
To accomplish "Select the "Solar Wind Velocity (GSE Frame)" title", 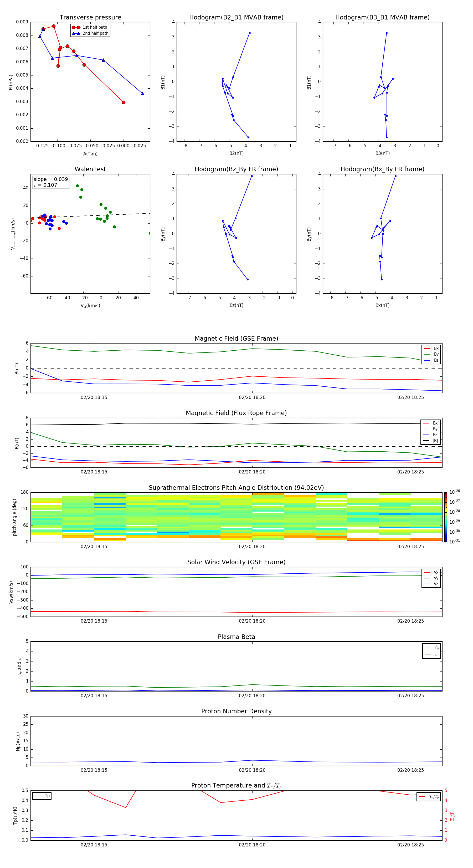I will [236, 562].
